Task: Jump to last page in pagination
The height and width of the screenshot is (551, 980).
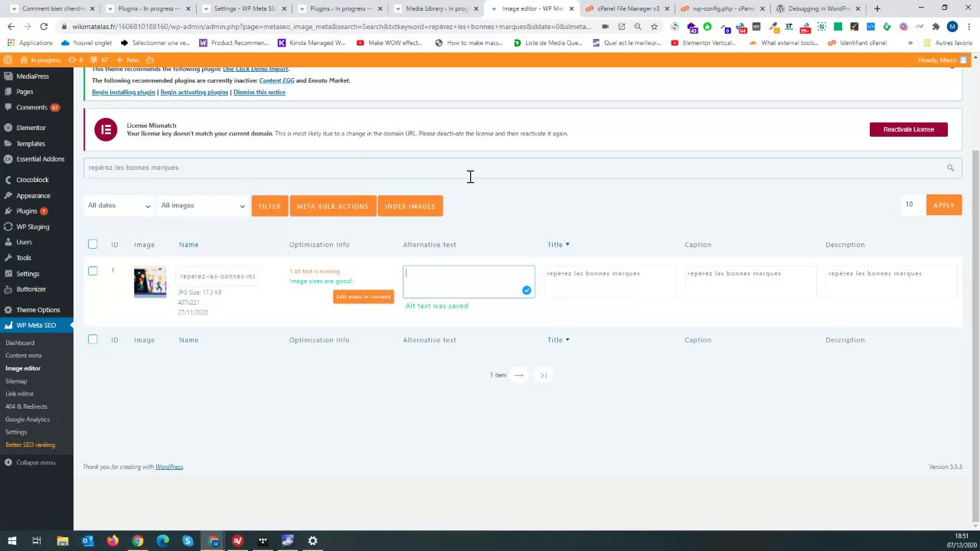Action: click(544, 375)
